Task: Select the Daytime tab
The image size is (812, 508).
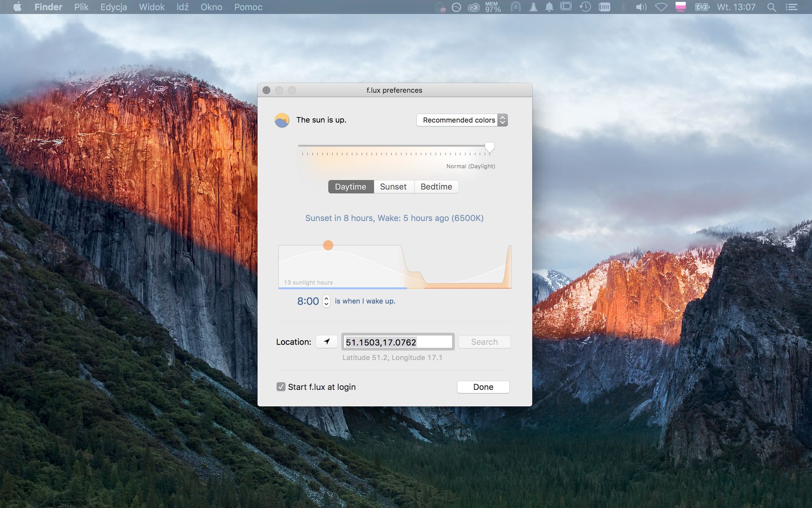Action: (x=351, y=187)
